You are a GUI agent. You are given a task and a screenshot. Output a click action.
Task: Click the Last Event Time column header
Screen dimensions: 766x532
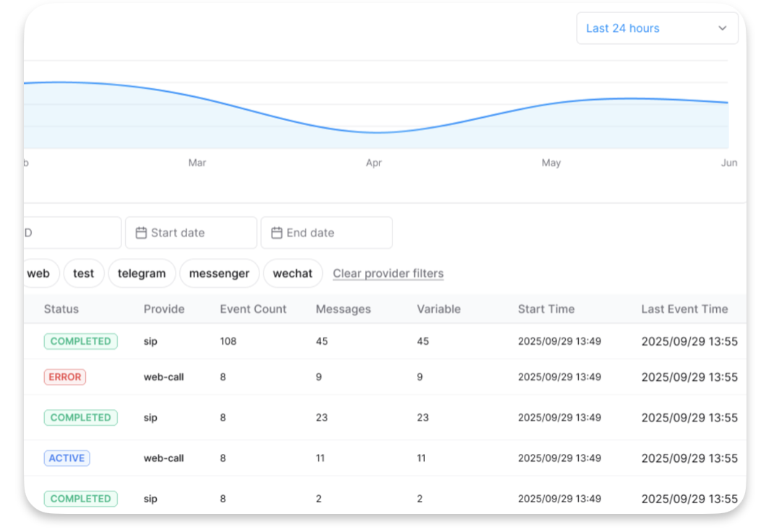(684, 309)
